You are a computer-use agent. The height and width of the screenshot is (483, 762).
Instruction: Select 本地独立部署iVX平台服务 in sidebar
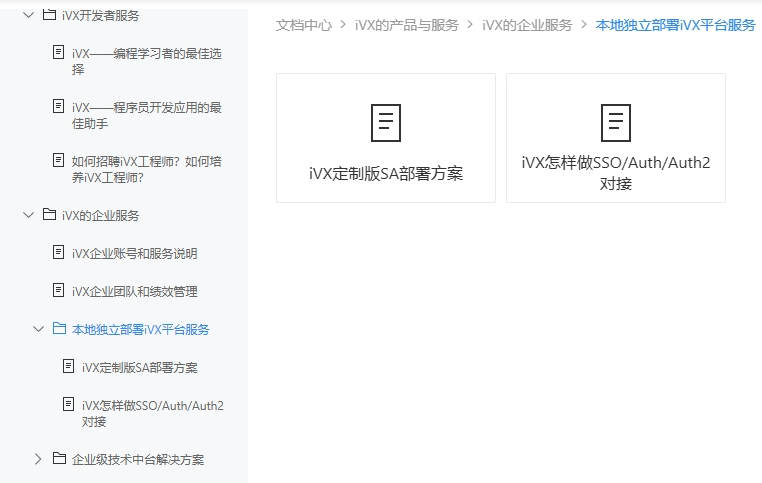[x=140, y=329]
